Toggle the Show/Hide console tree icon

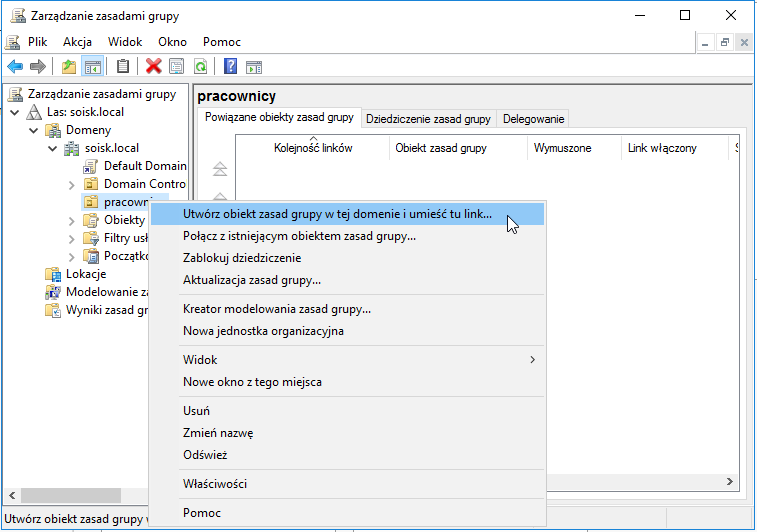93,67
